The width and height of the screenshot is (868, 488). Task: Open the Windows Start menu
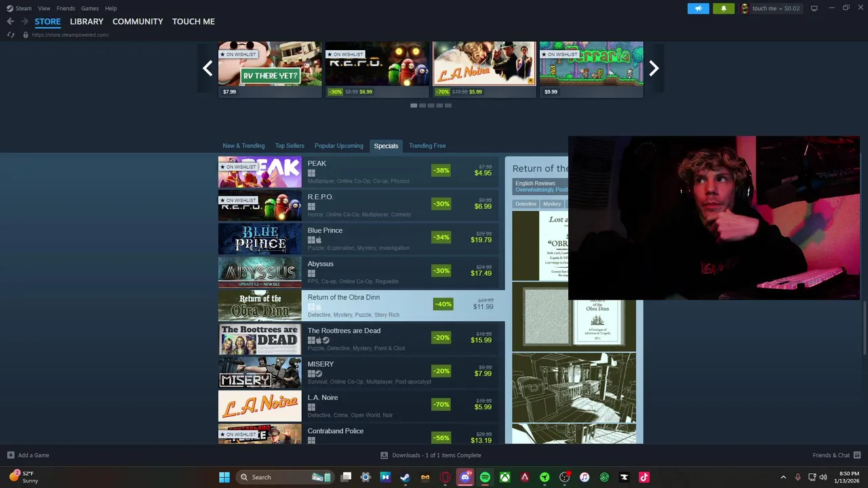pyautogui.click(x=224, y=477)
